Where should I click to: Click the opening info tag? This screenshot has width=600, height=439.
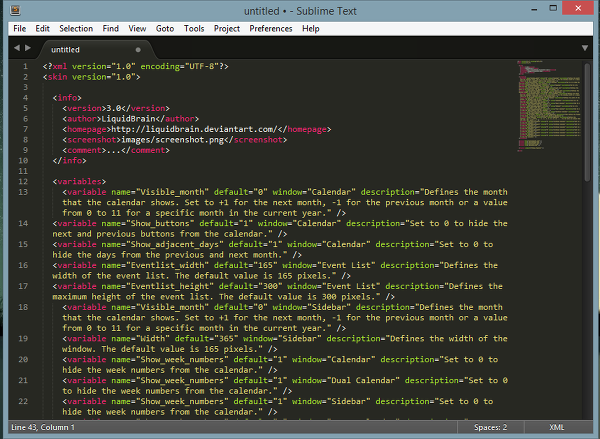[67, 98]
